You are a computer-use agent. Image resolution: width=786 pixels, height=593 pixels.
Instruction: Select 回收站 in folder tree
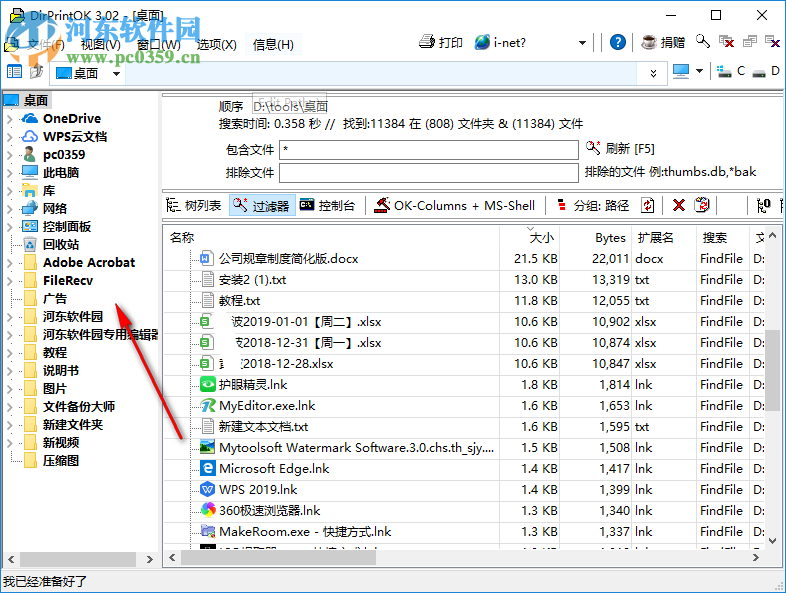(61, 245)
